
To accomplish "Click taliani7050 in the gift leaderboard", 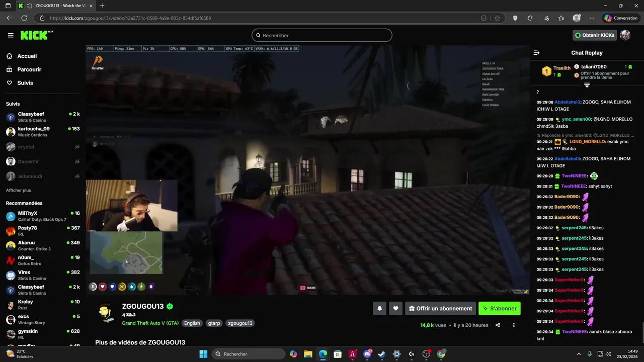I will 594,66.
